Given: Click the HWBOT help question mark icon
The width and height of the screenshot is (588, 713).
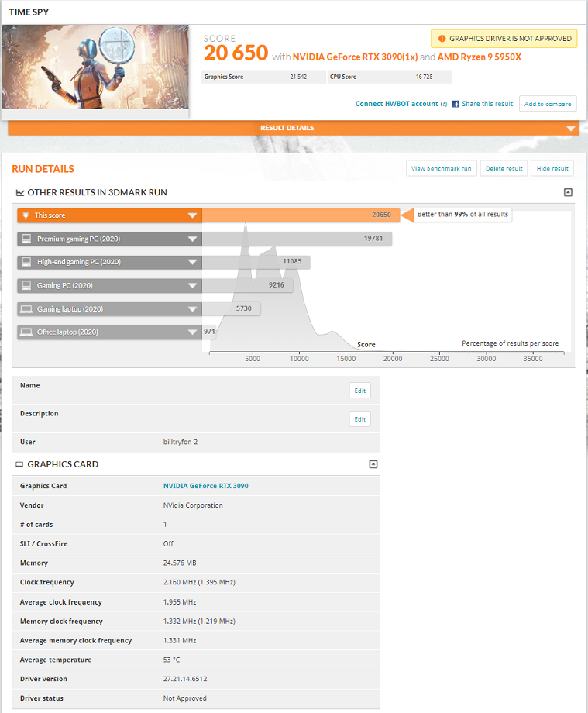Looking at the screenshot, I should pyautogui.click(x=444, y=104).
